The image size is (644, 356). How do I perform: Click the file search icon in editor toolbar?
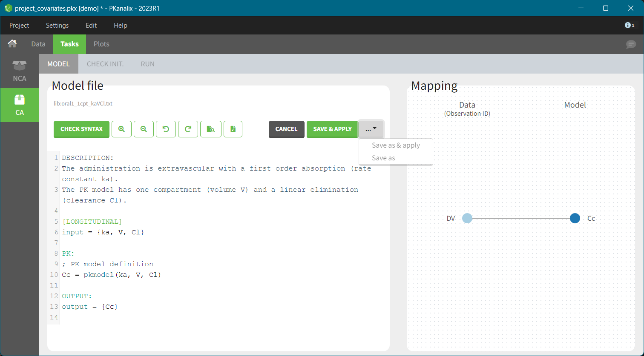(x=210, y=129)
